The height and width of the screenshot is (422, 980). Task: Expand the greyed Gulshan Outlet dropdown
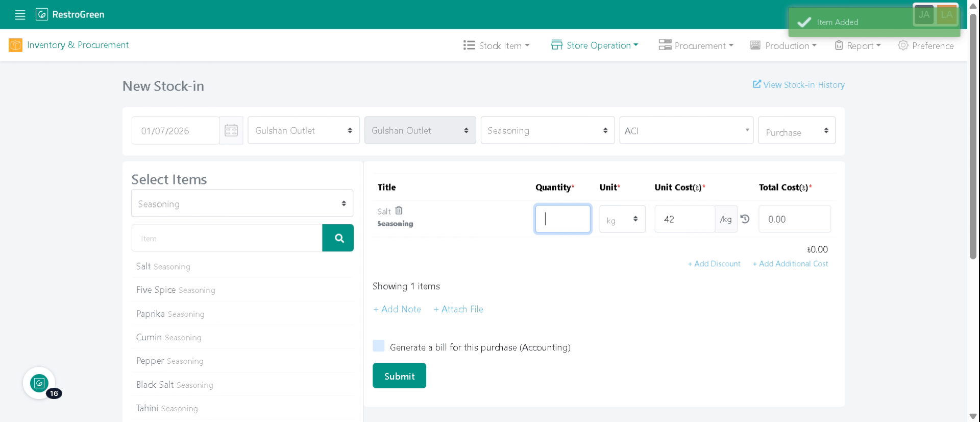420,130
